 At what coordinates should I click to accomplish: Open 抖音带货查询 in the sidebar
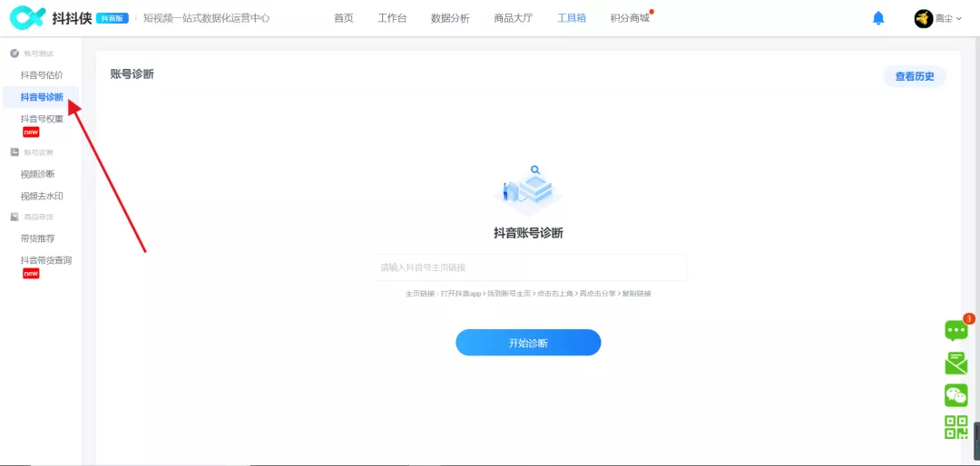point(45,260)
